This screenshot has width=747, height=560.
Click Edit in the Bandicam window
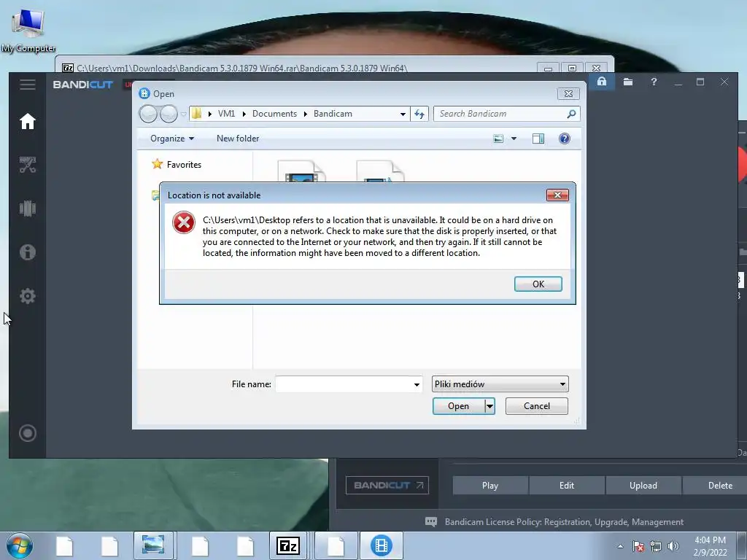point(567,485)
